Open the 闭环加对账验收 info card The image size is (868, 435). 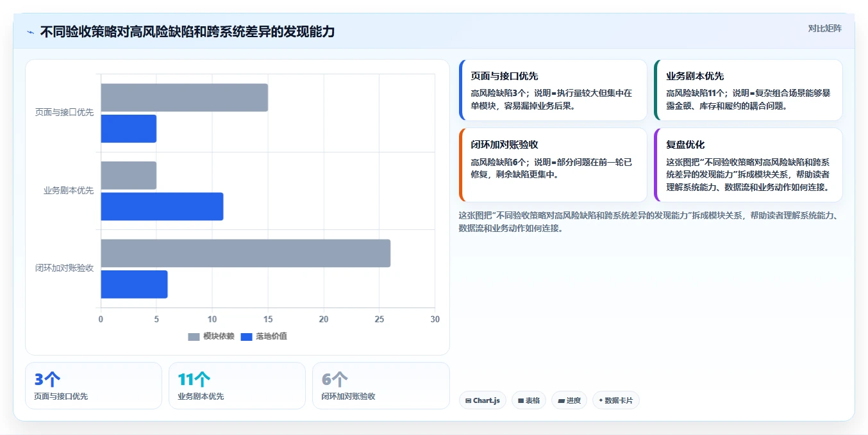553,165
